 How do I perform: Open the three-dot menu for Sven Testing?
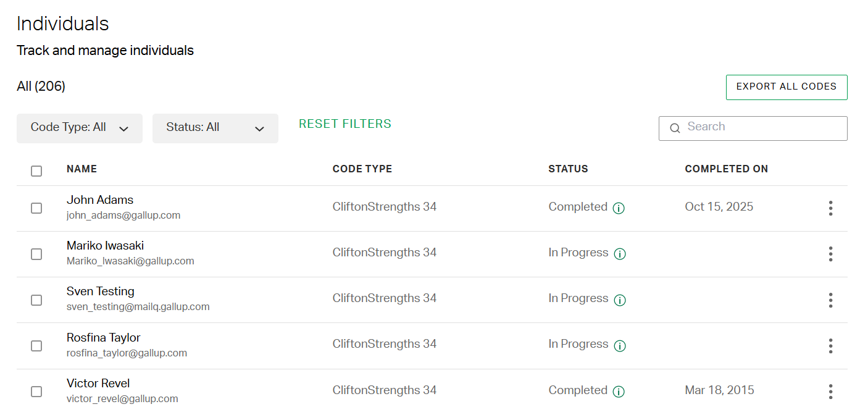click(x=830, y=300)
